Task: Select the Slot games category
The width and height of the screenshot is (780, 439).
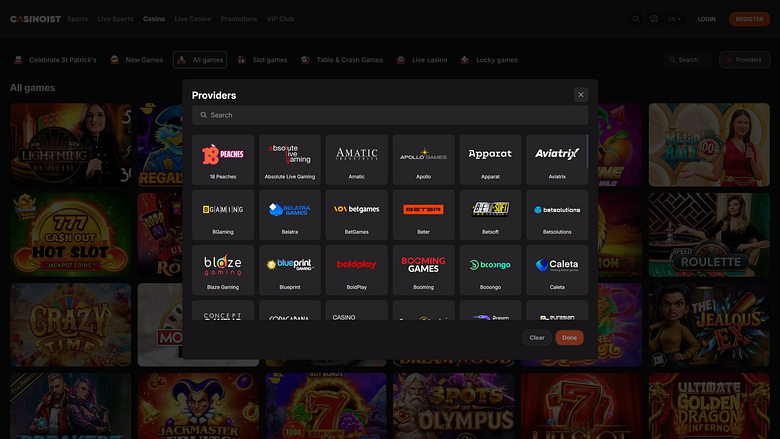Action: (262, 60)
